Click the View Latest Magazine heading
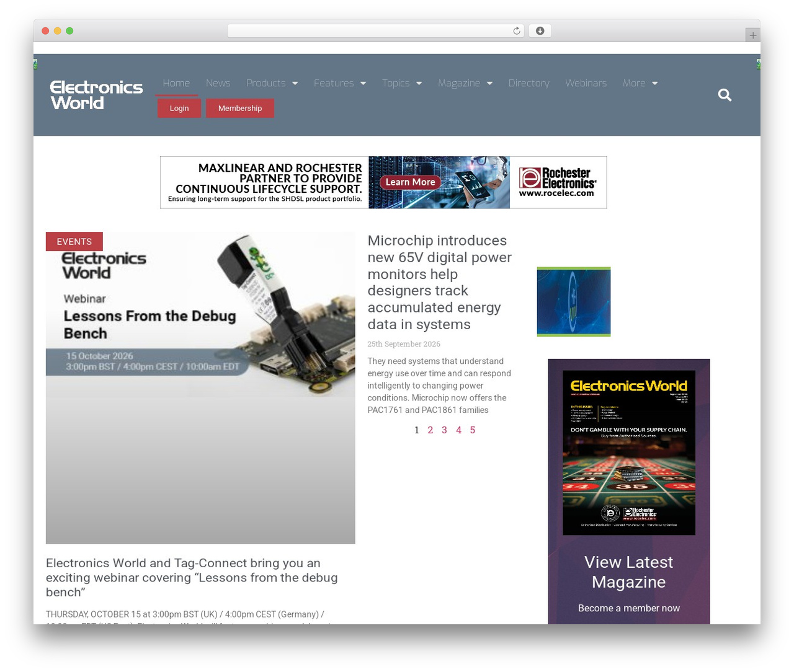The width and height of the screenshot is (794, 672). pos(629,572)
